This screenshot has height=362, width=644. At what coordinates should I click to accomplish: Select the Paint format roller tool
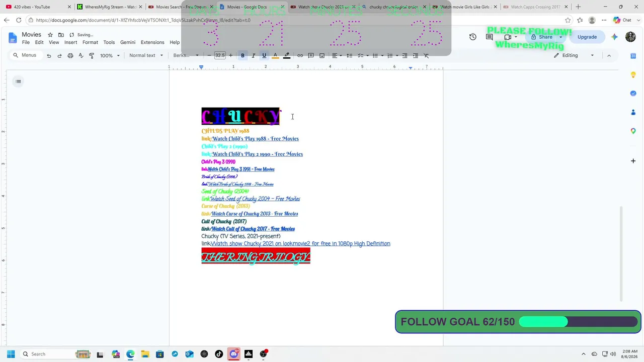pyautogui.click(x=91, y=55)
